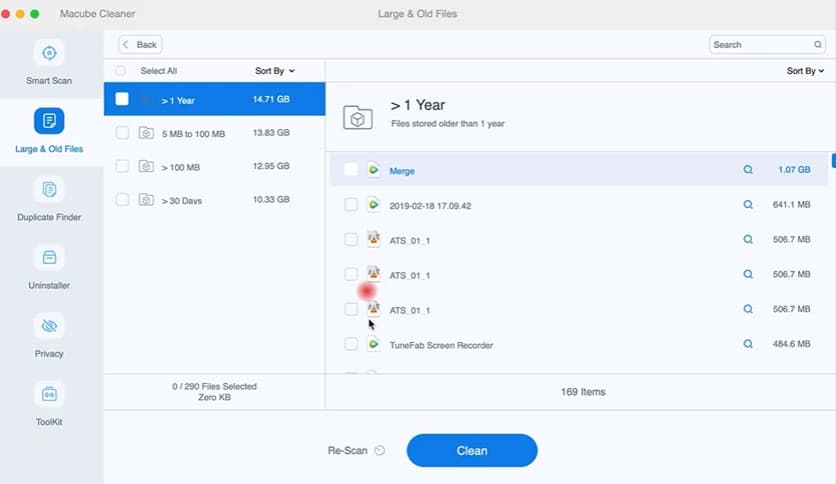This screenshot has height=484, width=836.
Task: Reveal TuneFab Screen Recorder using magnifier icon
Action: [747, 344]
